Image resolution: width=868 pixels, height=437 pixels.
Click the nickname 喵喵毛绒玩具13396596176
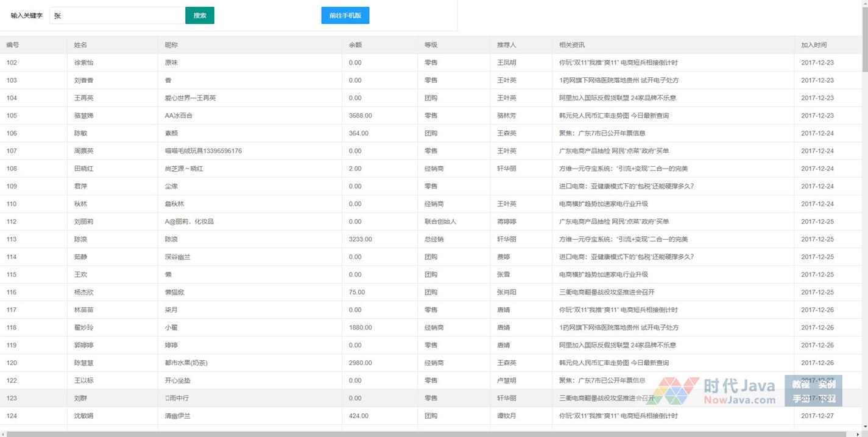point(203,151)
